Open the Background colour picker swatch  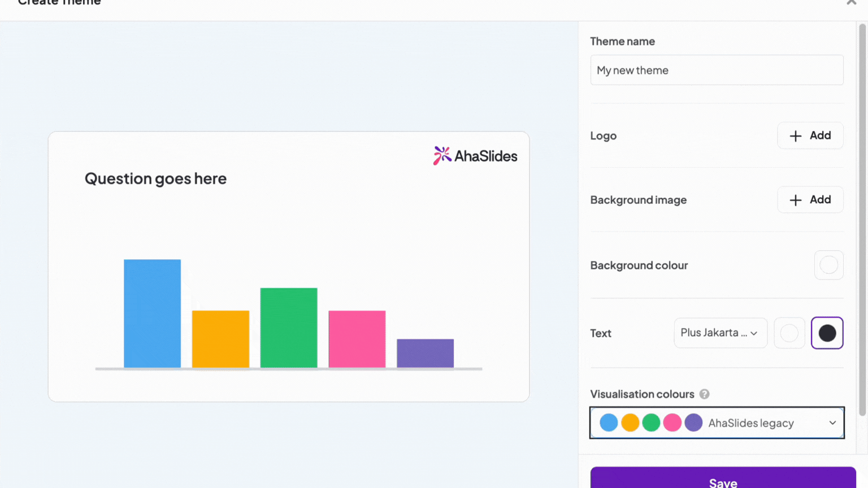point(829,265)
